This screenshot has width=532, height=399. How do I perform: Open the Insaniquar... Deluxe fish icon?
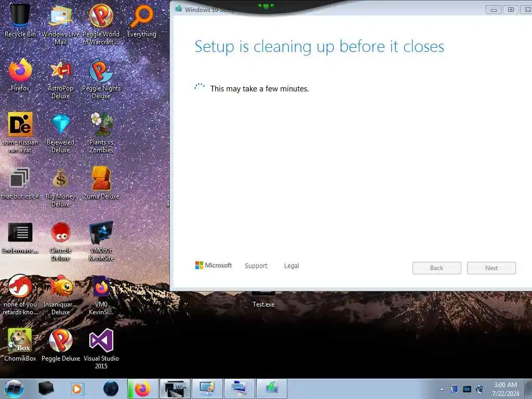[x=60, y=295]
